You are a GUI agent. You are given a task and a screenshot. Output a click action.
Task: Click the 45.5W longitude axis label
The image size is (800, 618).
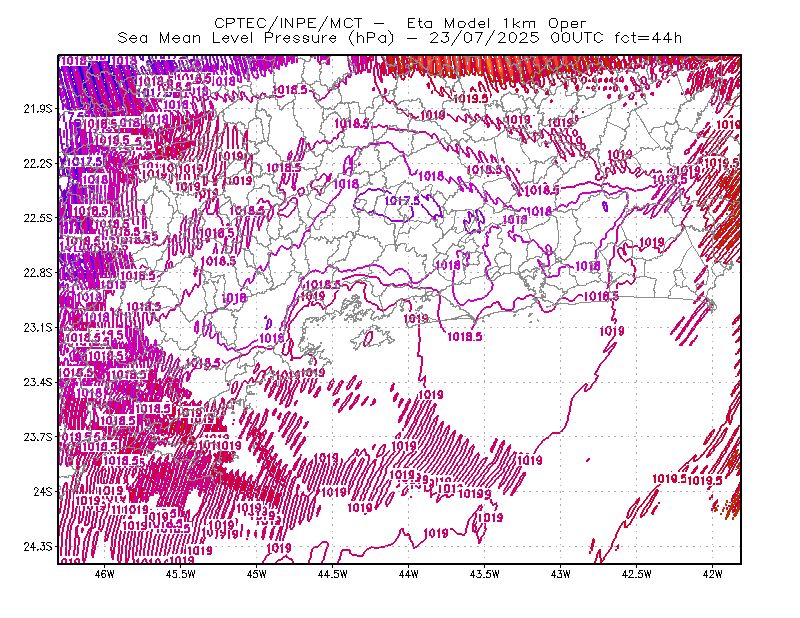point(181,574)
